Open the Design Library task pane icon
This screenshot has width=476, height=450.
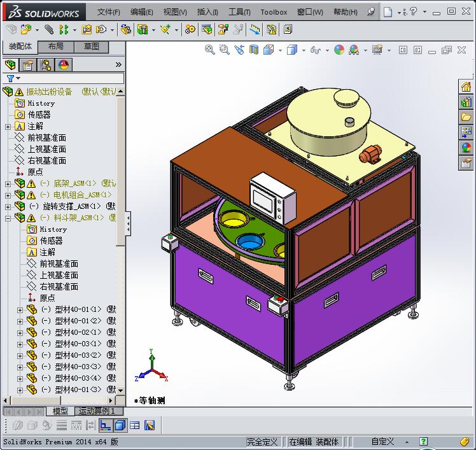click(x=466, y=102)
